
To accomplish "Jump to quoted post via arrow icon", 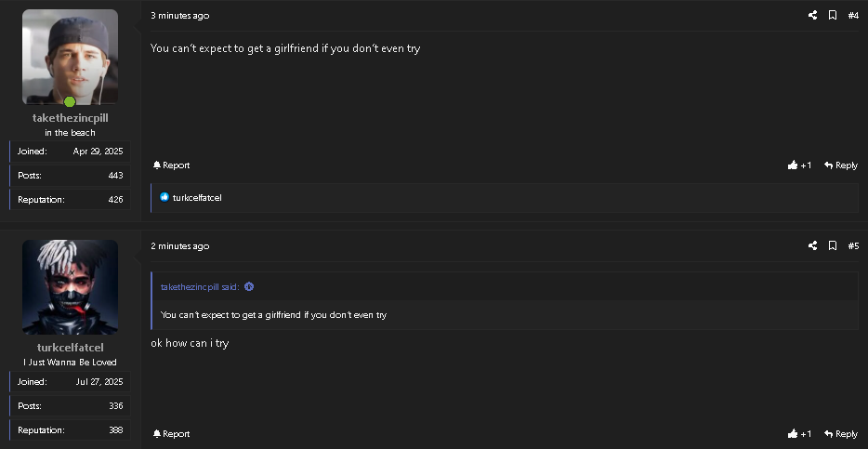I will coord(249,287).
